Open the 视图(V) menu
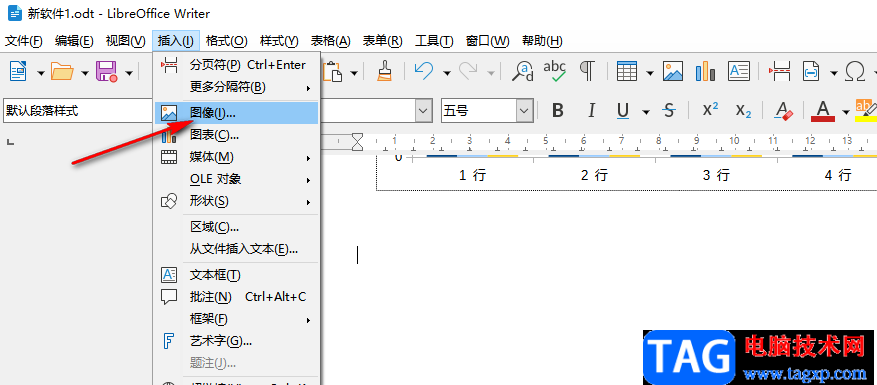 tap(125, 41)
